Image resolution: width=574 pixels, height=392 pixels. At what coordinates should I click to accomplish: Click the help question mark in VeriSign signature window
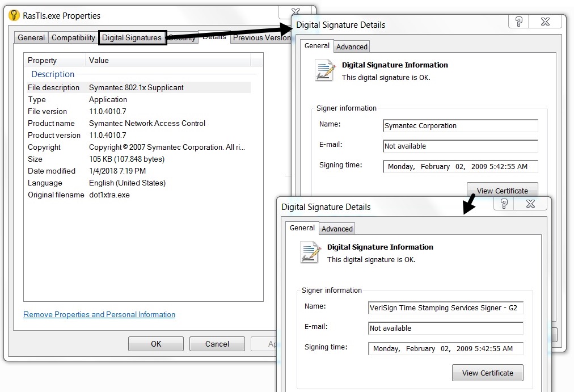(504, 204)
